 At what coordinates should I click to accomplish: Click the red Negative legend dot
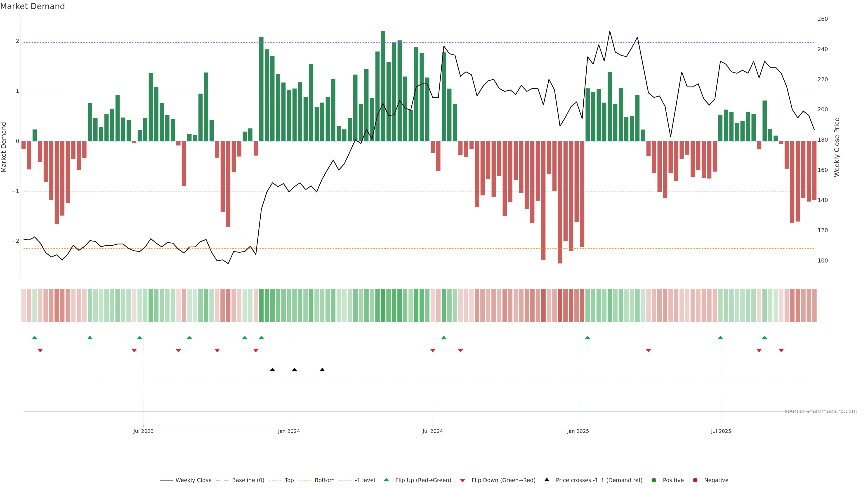(695, 480)
